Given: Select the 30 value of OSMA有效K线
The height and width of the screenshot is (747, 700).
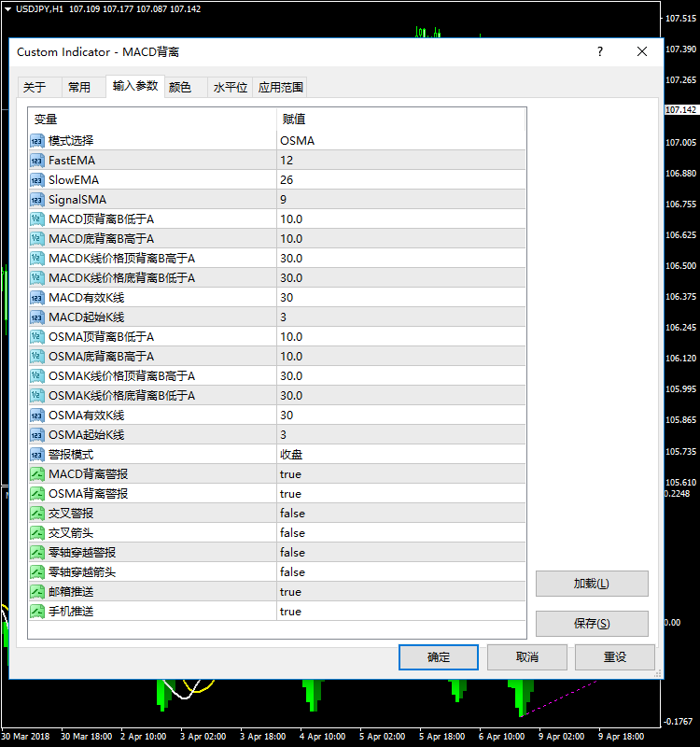Looking at the screenshot, I should [401, 416].
